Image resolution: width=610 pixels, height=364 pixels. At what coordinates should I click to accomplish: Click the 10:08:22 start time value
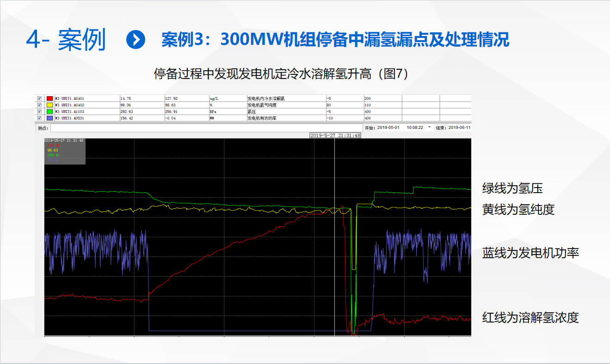pyautogui.click(x=415, y=127)
